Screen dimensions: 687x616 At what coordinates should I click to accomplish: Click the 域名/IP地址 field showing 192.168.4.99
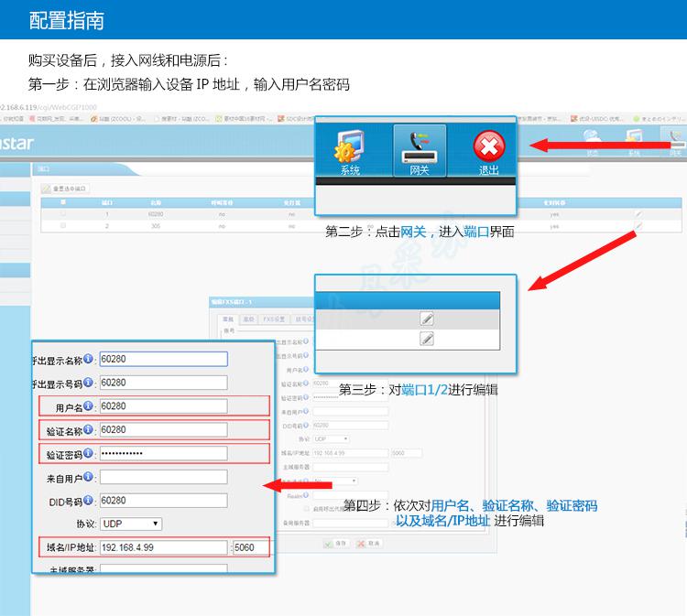coord(164,547)
